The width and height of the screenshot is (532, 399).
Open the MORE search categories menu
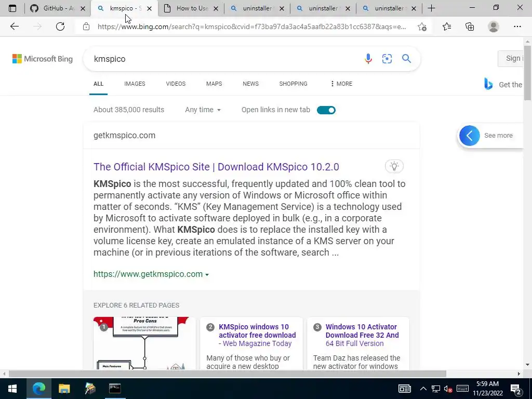click(x=341, y=84)
